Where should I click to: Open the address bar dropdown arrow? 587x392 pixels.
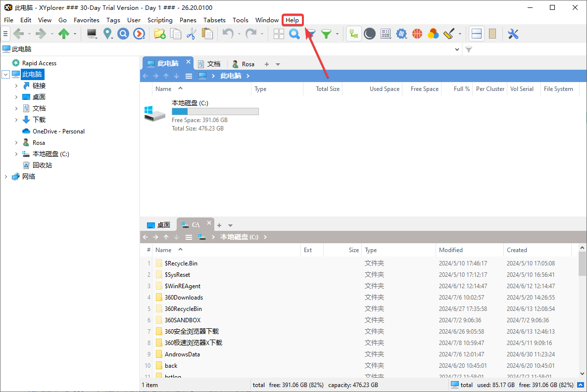coord(457,49)
